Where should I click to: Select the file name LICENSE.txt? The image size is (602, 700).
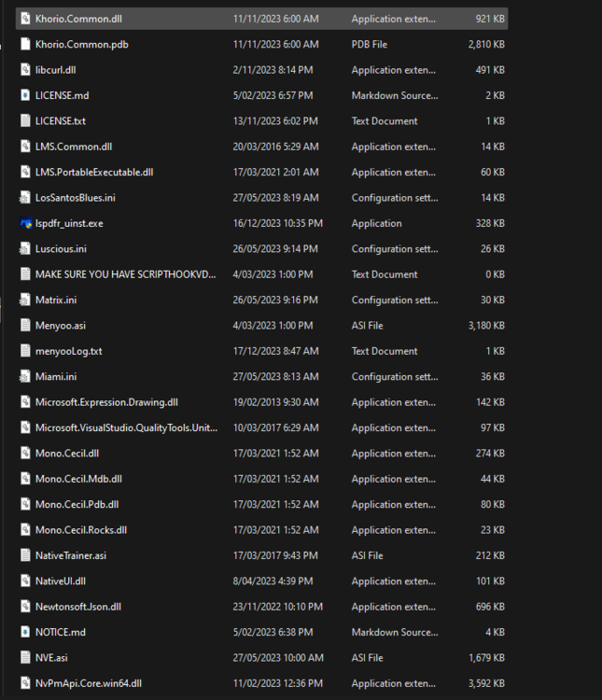(61, 121)
